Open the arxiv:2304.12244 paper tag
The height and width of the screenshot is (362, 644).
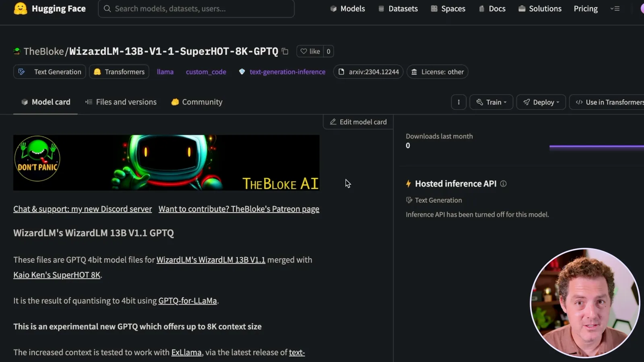(x=368, y=72)
